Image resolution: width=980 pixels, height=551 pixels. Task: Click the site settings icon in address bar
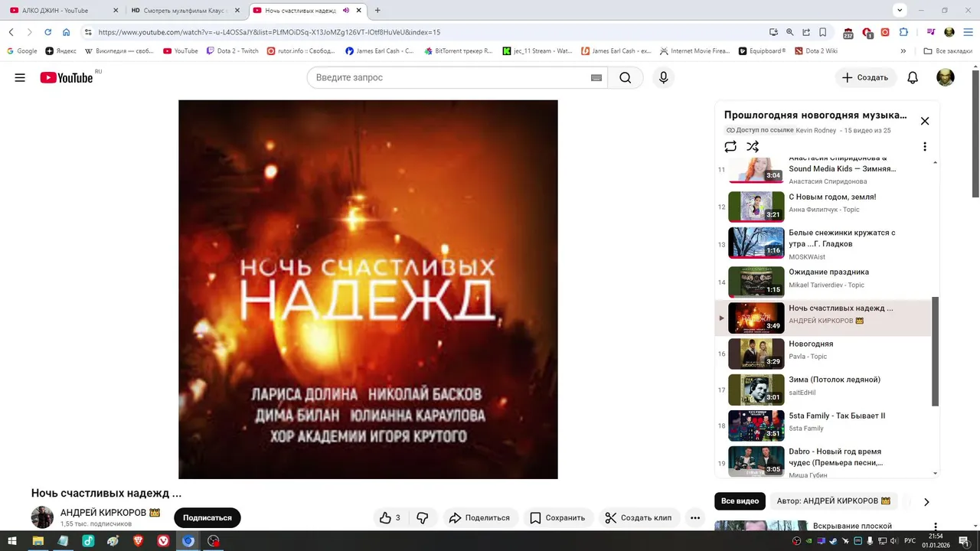tap(88, 32)
